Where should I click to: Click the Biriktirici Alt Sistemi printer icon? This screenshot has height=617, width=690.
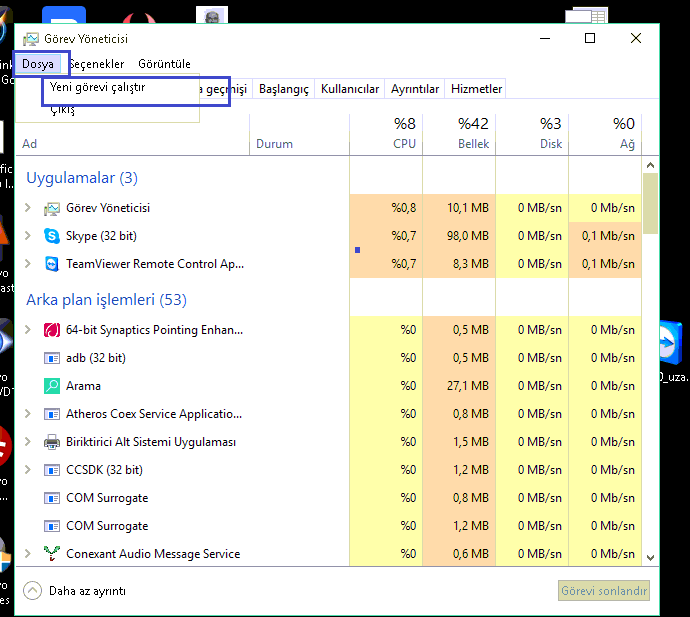[51, 442]
